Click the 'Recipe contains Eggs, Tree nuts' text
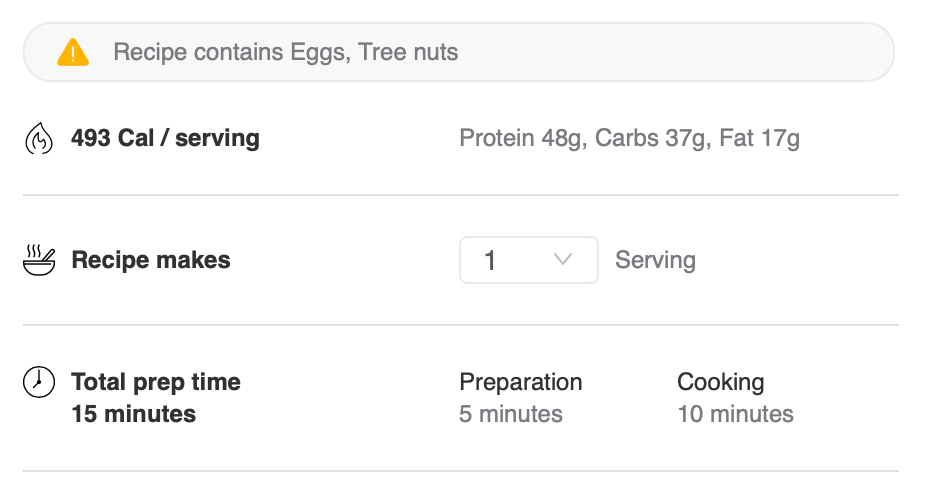The image size is (948, 494). point(286,52)
